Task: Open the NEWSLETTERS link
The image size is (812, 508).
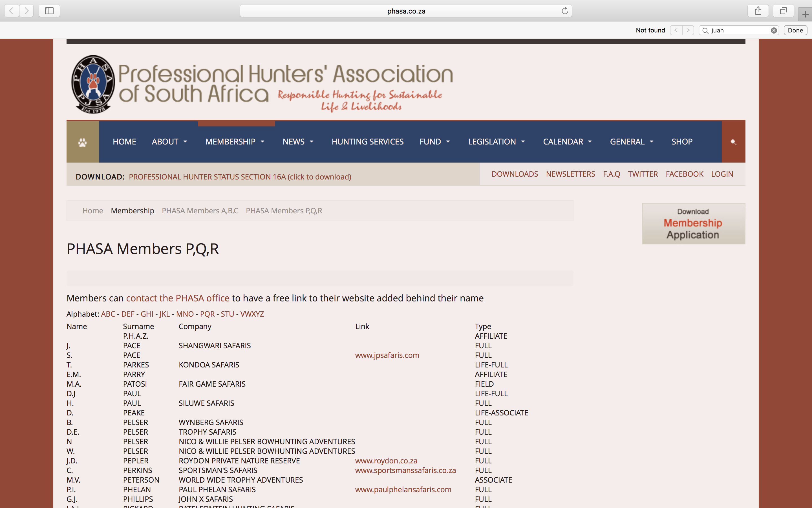Action: (x=570, y=174)
